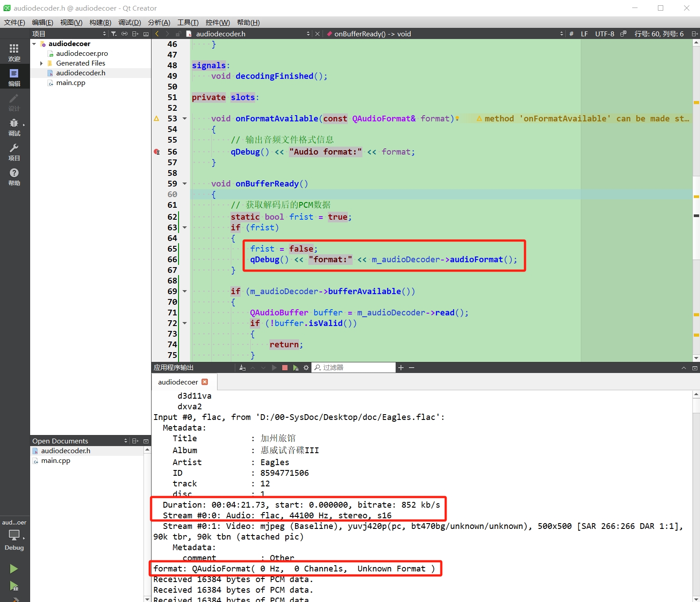The width and height of the screenshot is (700, 602).
Task: Go back with the yellow left arrow
Action: click(157, 34)
